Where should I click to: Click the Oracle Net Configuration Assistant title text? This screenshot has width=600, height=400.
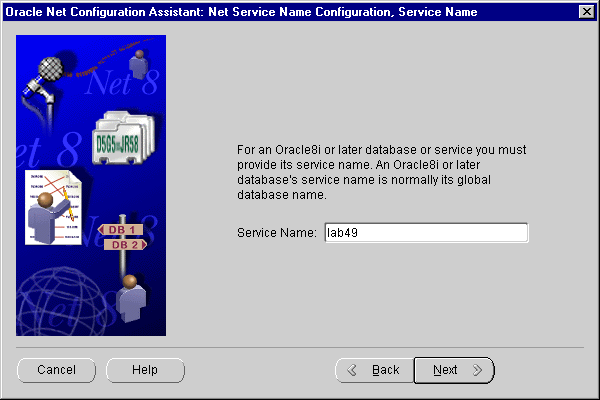pyautogui.click(x=241, y=12)
